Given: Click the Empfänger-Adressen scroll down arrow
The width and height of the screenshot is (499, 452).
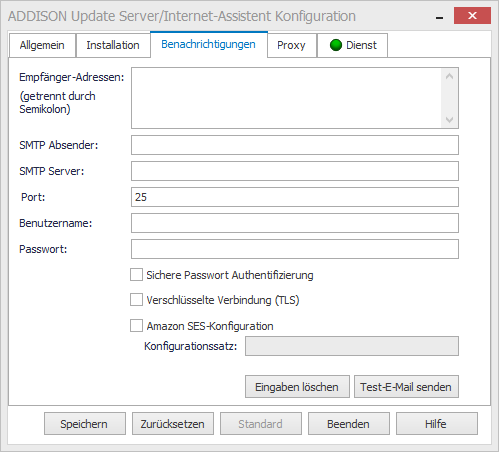Looking at the screenshot, I should (x=449, y=120).
